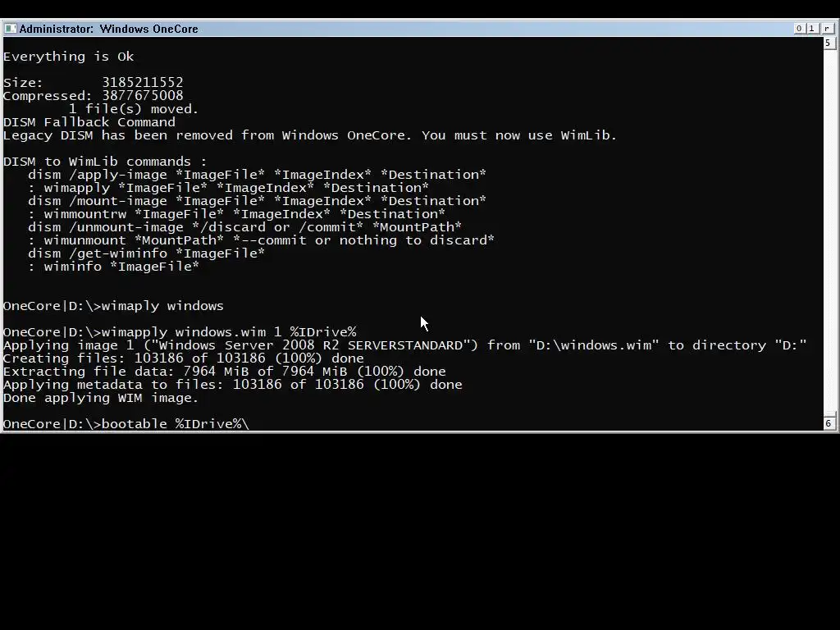
Task: Click the "Everything is Ok" line
Action: (x=69, y=57)
